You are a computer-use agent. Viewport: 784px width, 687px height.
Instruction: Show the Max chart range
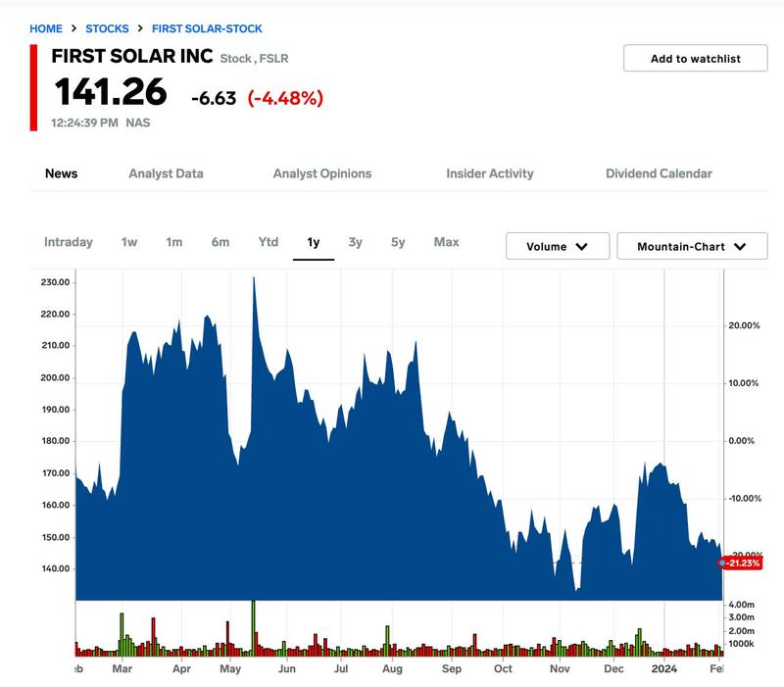coord(447,242)
